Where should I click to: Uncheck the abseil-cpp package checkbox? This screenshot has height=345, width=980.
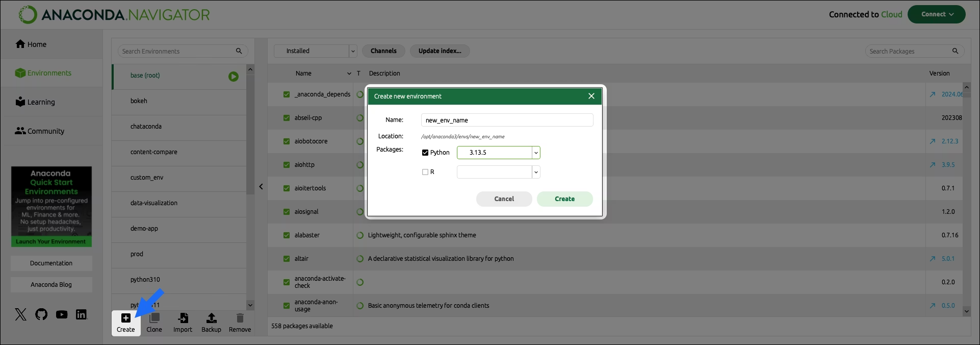tap(287, 118)
